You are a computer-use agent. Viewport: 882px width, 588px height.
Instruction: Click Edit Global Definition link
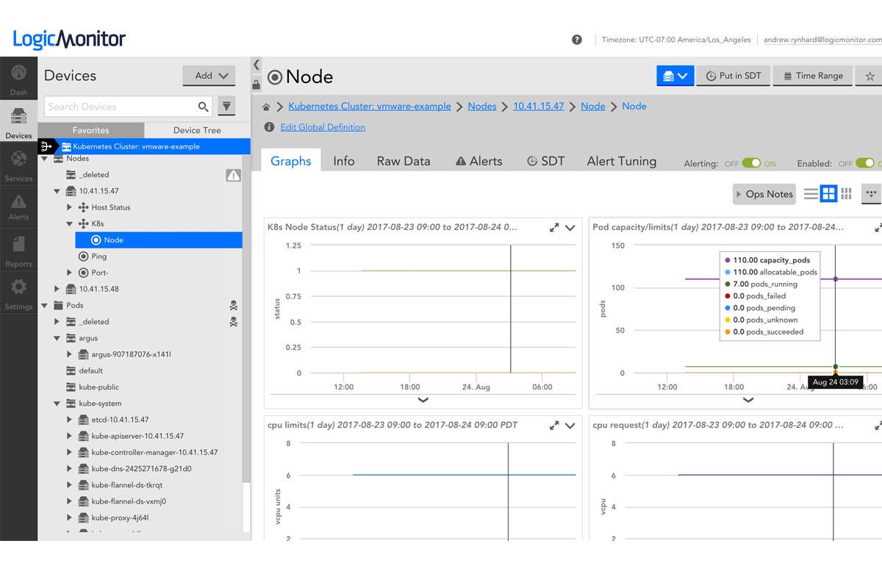[323, 127]
